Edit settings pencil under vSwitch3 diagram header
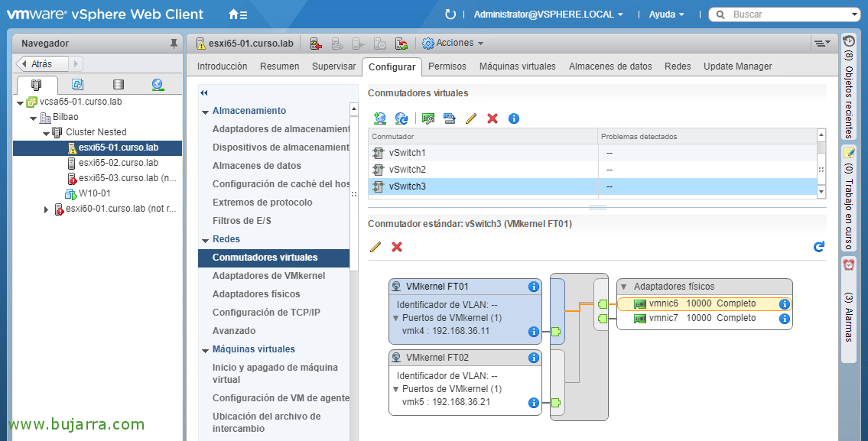The height and width of the screenshot is (441, 868). point(375,247)
